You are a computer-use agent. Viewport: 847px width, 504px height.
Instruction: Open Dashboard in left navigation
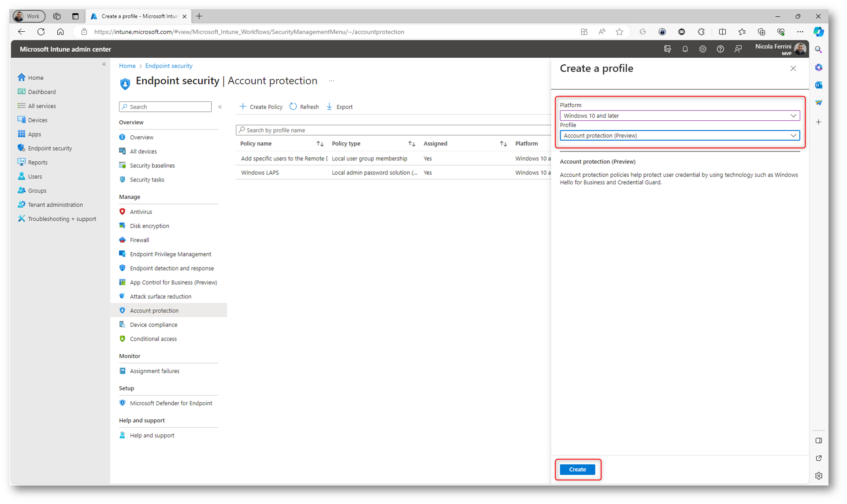point(37,92)
